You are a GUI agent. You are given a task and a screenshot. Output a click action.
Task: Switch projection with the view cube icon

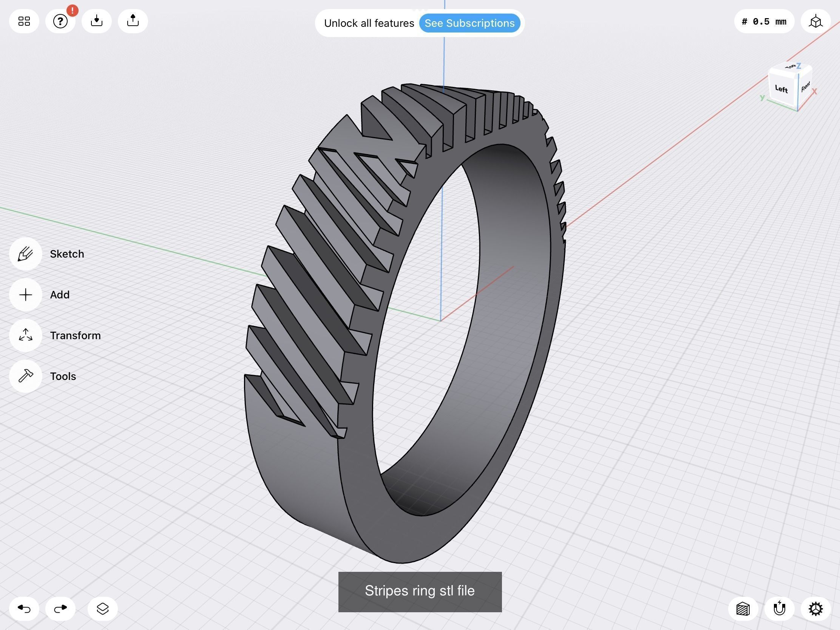pos(816,21)
